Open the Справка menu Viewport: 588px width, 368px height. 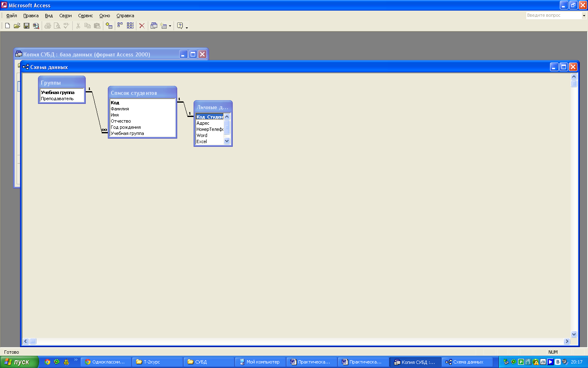pos(125,16)
